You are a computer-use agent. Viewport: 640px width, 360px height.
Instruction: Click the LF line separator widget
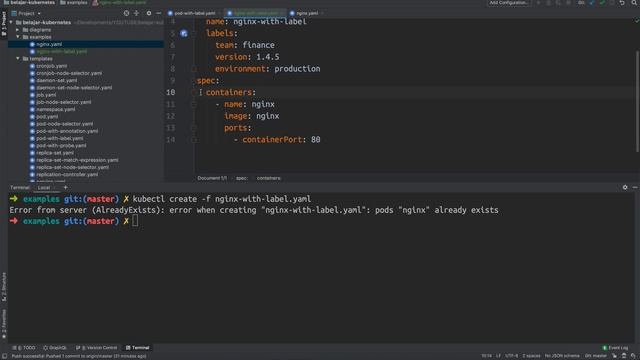[x=498, y=356]
